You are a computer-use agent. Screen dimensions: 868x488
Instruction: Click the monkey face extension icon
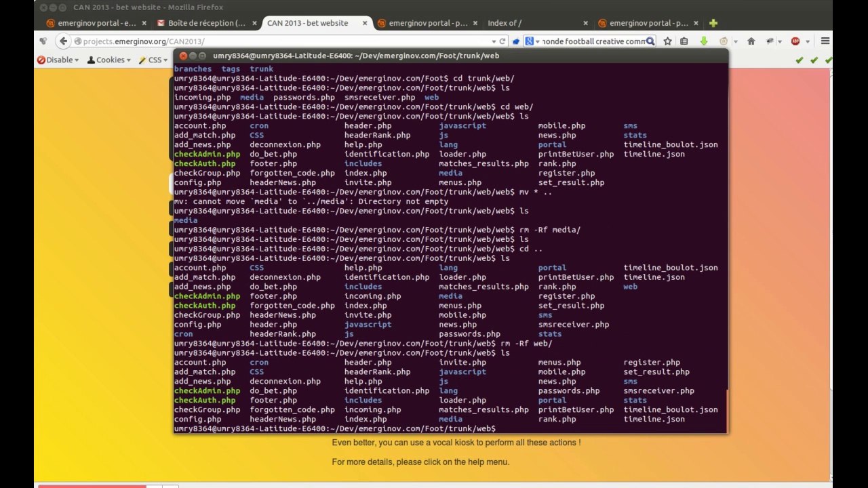(x=724, y=41)
